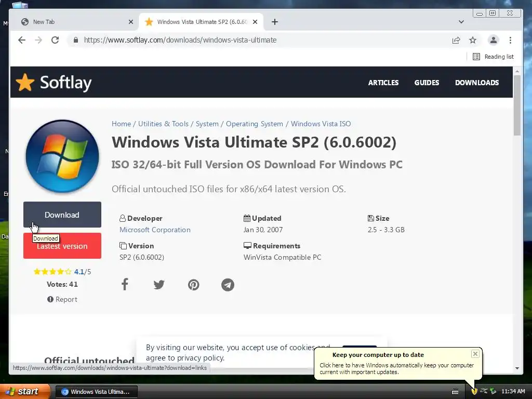532x399 pixels.
Task: Open the ARTICLES menu item
Action: click(383, 83)
